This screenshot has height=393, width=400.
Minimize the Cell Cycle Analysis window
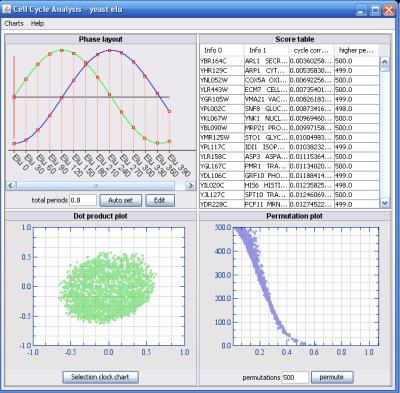pos(361,10)
